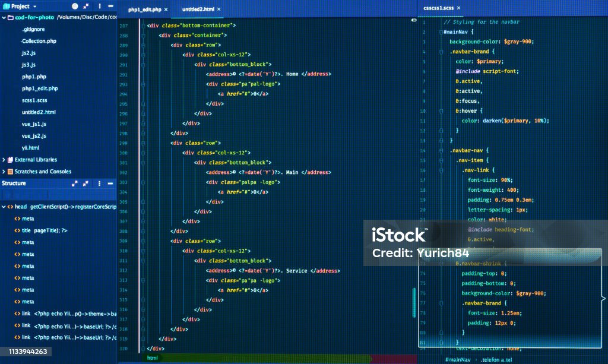Open vue_js2.js file

tap(34, 136)
